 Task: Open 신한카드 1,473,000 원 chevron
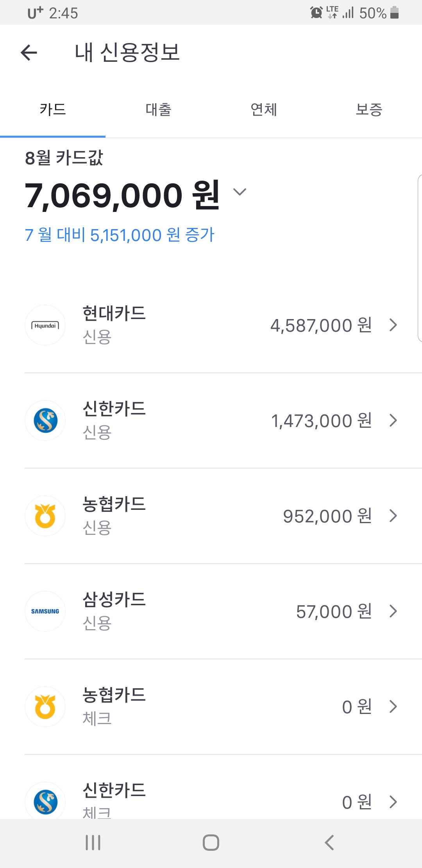pos(393,420)
